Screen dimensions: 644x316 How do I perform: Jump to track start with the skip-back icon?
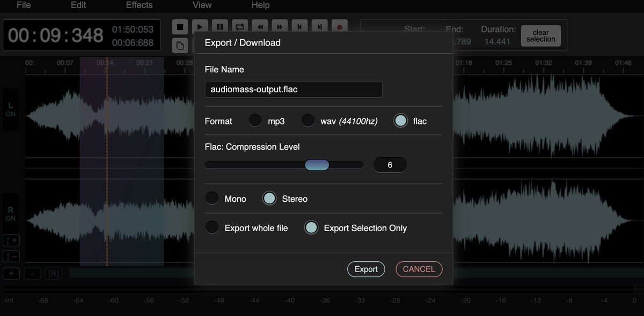coord(299,26)
